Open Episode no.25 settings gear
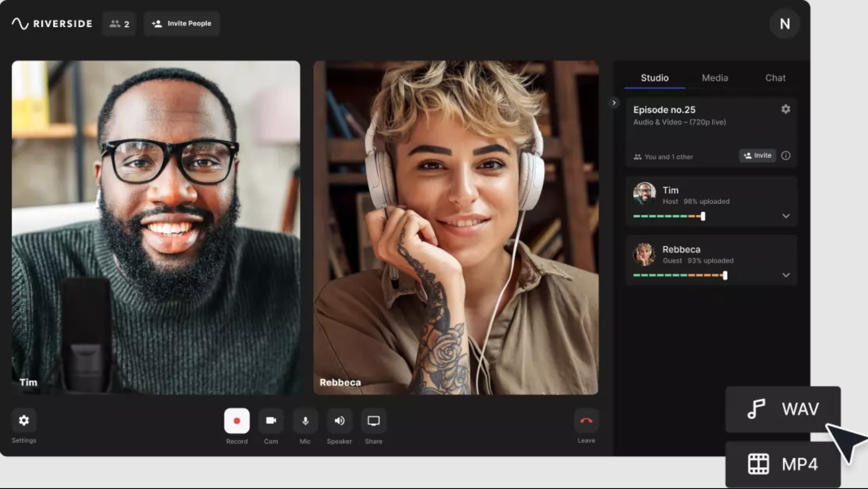 [x=786, y=109]
